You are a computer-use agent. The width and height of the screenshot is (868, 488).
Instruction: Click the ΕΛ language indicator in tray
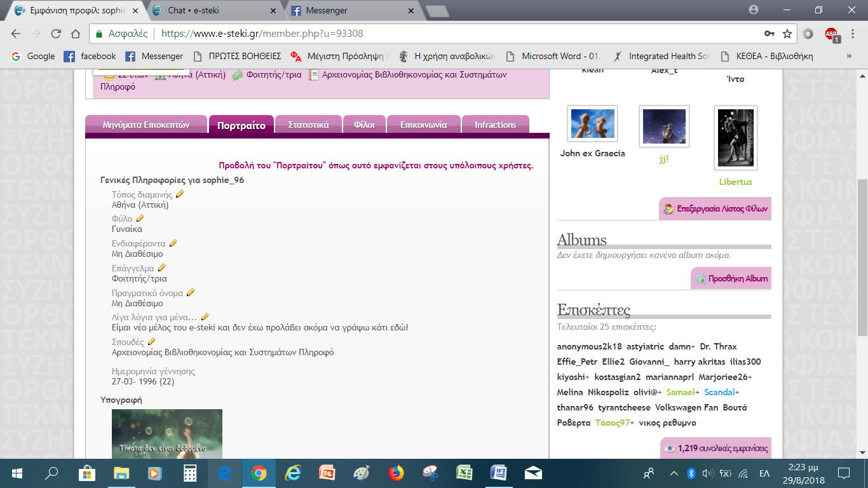pos(764,473)
